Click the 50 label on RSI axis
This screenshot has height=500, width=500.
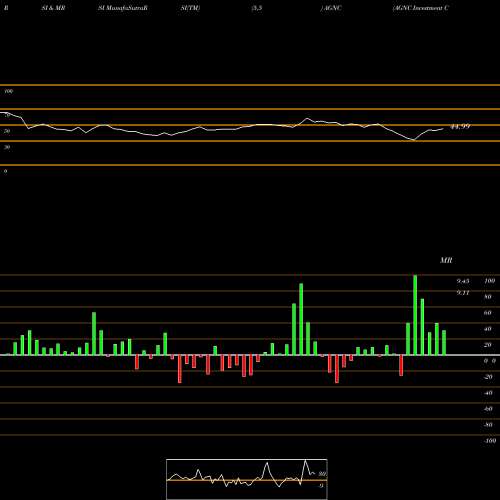click(x=7, y=131)
